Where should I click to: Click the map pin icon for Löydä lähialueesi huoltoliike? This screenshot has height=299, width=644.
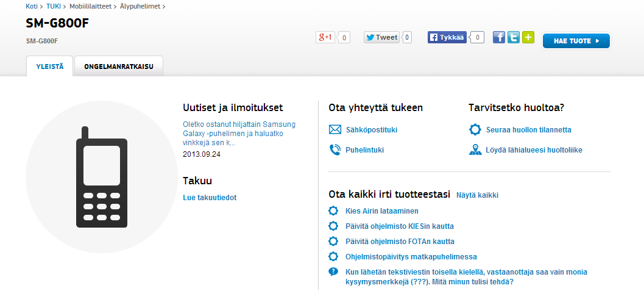pyautogui.click(x=475, y=149)
